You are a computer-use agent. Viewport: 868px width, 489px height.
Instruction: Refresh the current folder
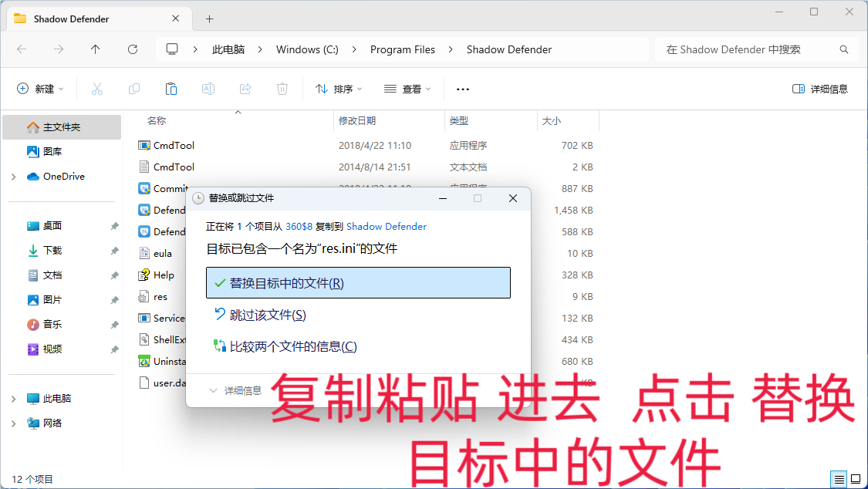pyautogui.click(x=133, y=49)
